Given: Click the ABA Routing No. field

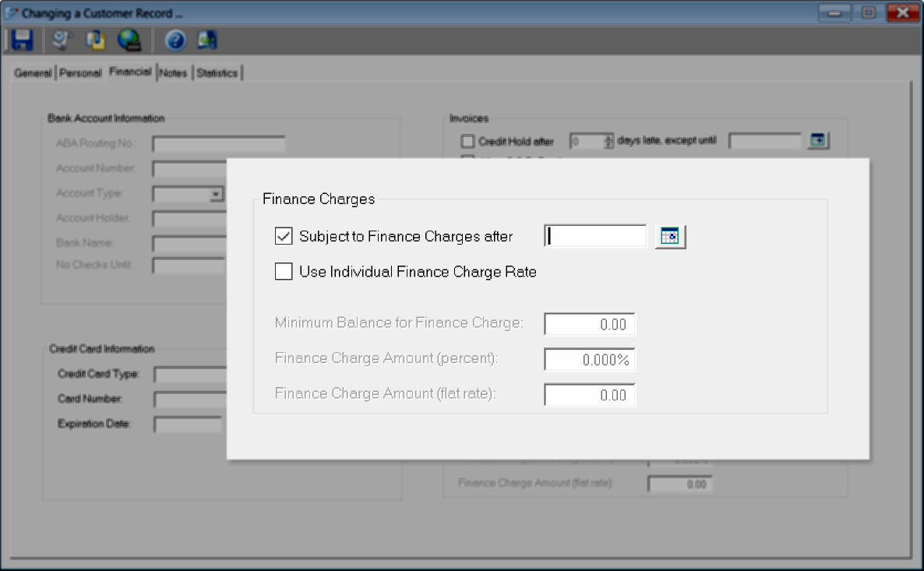Looking at the screenshot, I should [x=219, y=144].
